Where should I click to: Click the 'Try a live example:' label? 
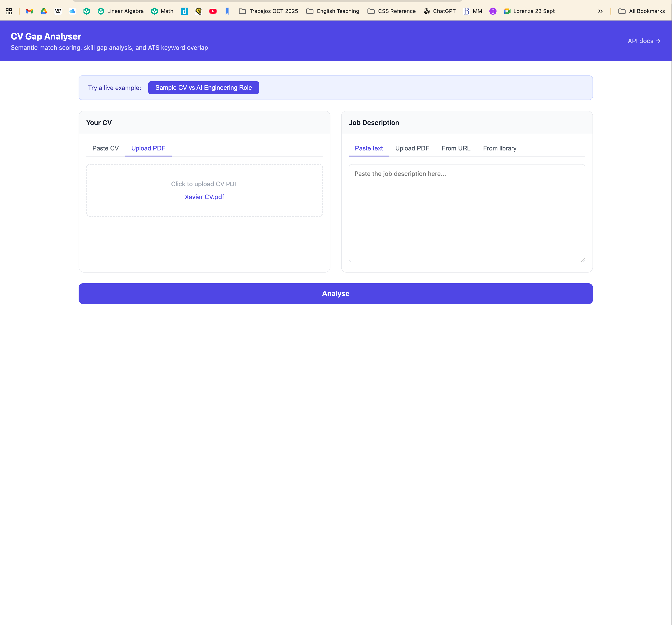click(115, 88)
